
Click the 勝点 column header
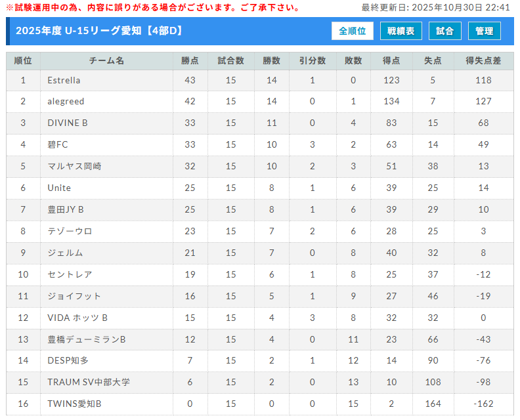pyautogui.click(x=190, y=61)
